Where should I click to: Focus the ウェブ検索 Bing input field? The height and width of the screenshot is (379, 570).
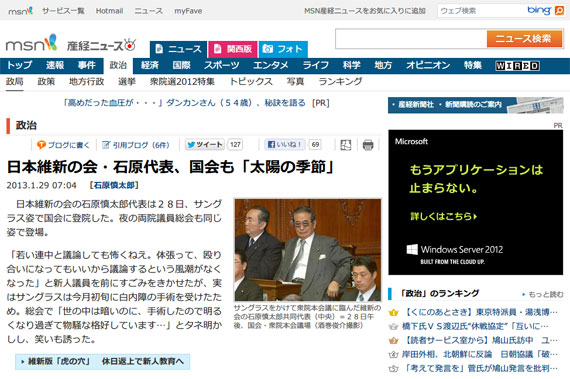(482, 11)
